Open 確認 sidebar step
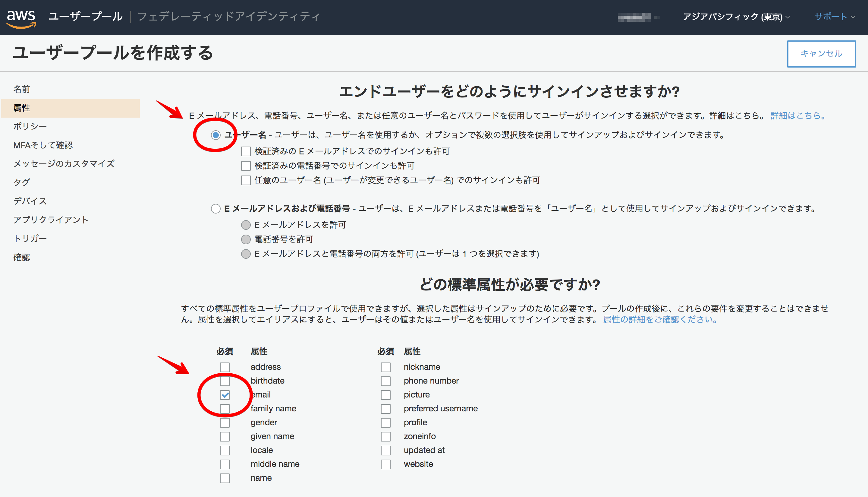The width and height of the screenshot is (868, 497). pyautogui.click(x=22, y=257)
